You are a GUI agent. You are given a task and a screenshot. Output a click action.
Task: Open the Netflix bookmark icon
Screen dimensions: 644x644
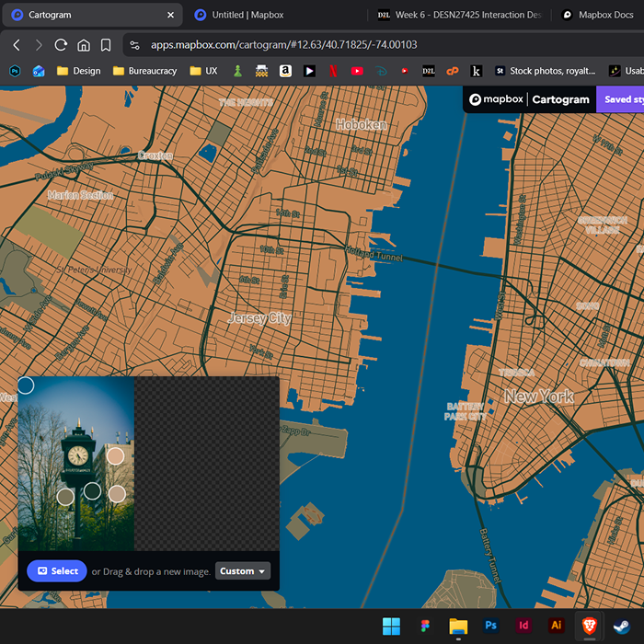point(333,71)
